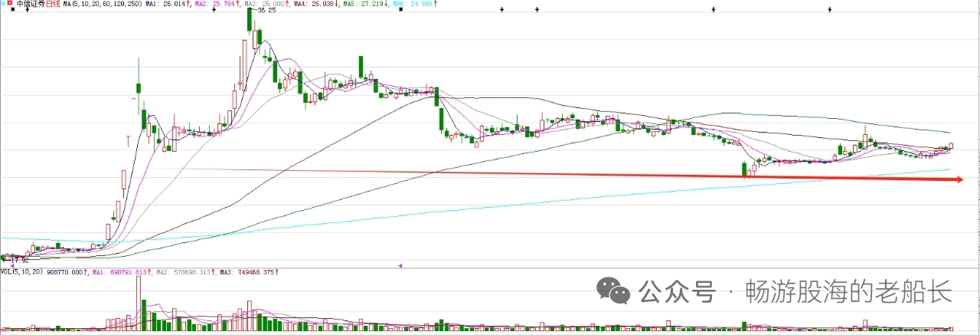Viewport: 980px width, 335px height.
Task: Click the volume value 908770.000
Action: point(64,271)
